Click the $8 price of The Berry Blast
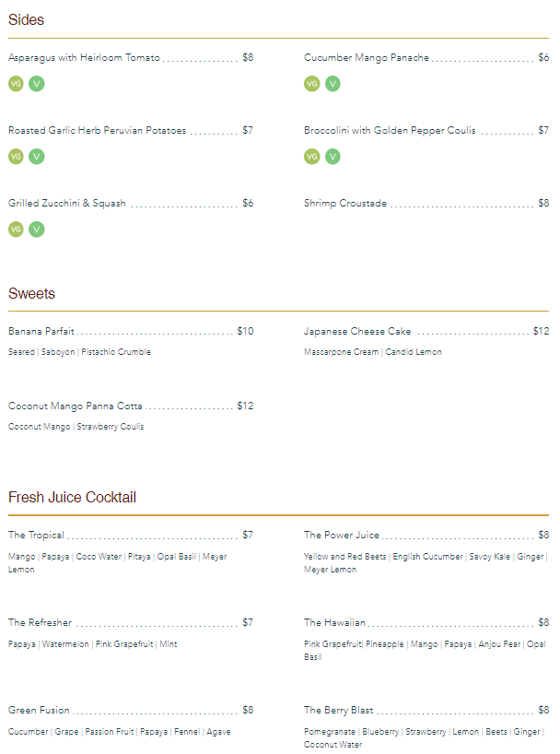 click(x=543, y=711)
